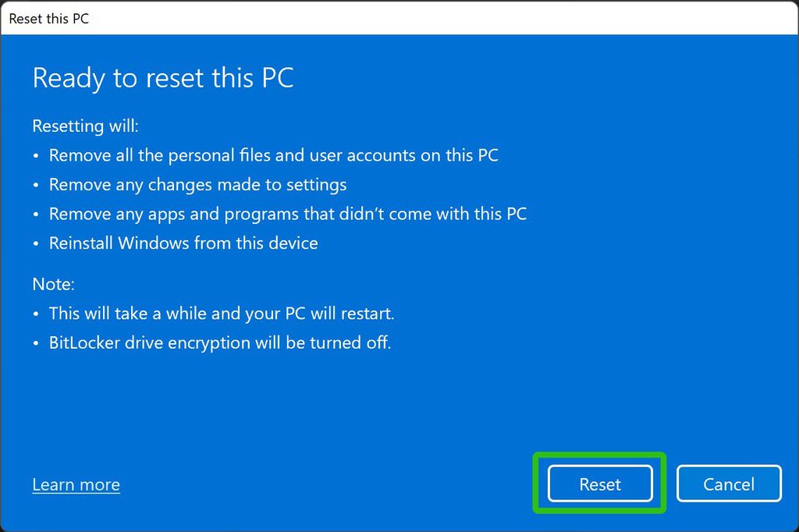Screen dimensions: 799x532
Task: Click inside the green highlighted Reset area
Action: pyautogui.click(x=599, y=484)
